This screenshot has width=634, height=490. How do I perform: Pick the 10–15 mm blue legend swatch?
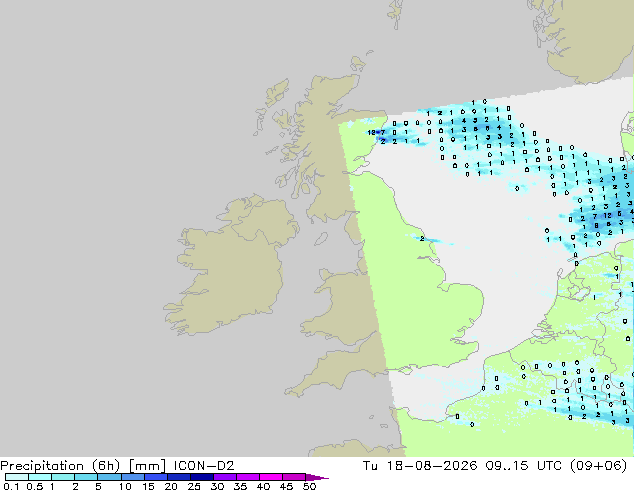133,477
